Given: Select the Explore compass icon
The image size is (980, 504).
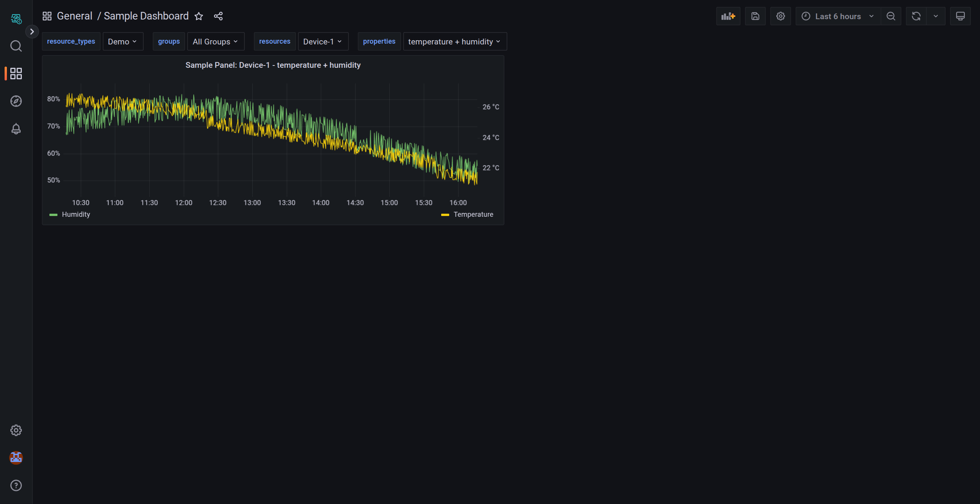Looking at the screenshot, I should coord(16,101).
